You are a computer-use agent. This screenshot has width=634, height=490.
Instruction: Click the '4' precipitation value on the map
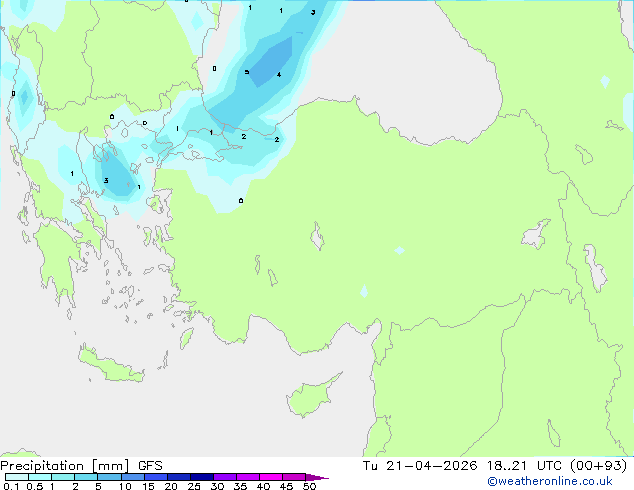pyautogui.click(x=279, y=74)
